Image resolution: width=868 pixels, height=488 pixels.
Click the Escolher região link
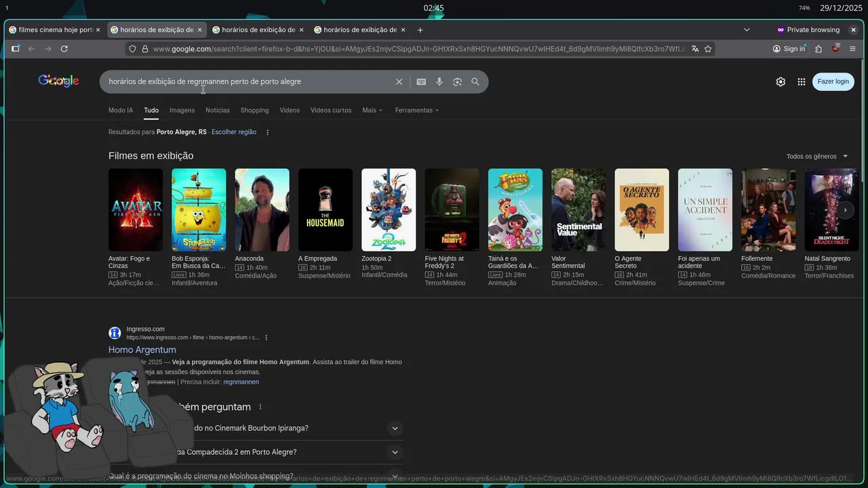(x=234, y=132)
